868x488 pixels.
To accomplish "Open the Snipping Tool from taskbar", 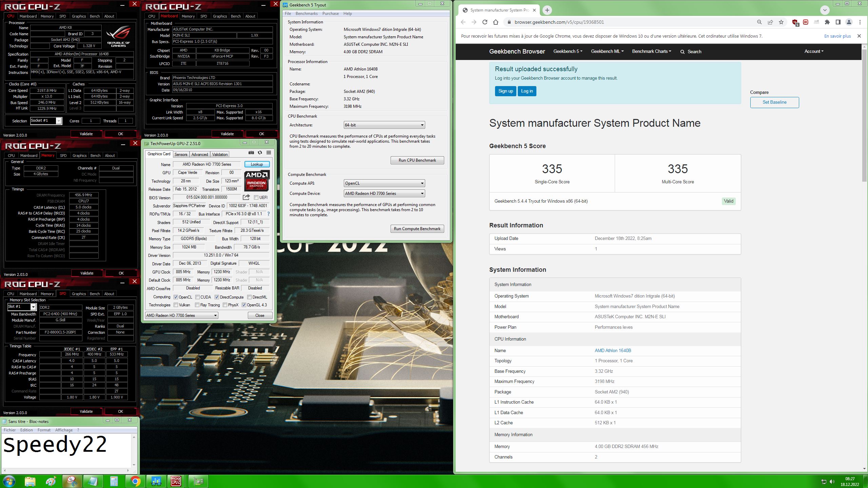I will [x=72, y=481].
